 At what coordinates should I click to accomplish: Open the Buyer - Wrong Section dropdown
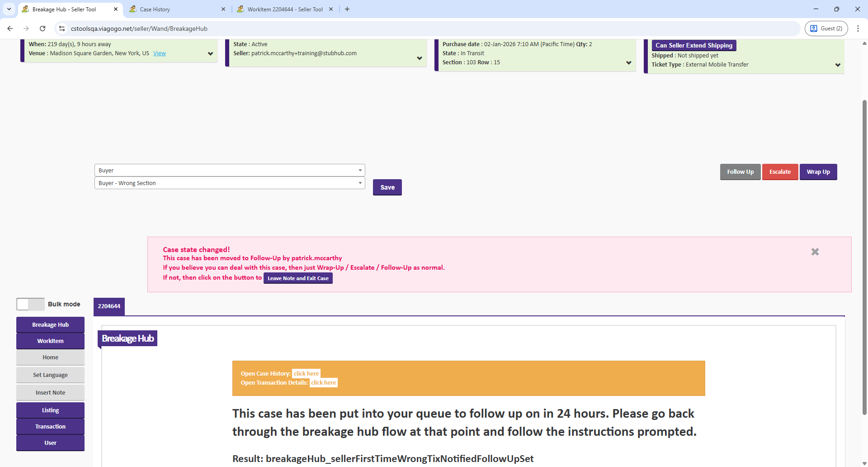click(x=229, y=183)
